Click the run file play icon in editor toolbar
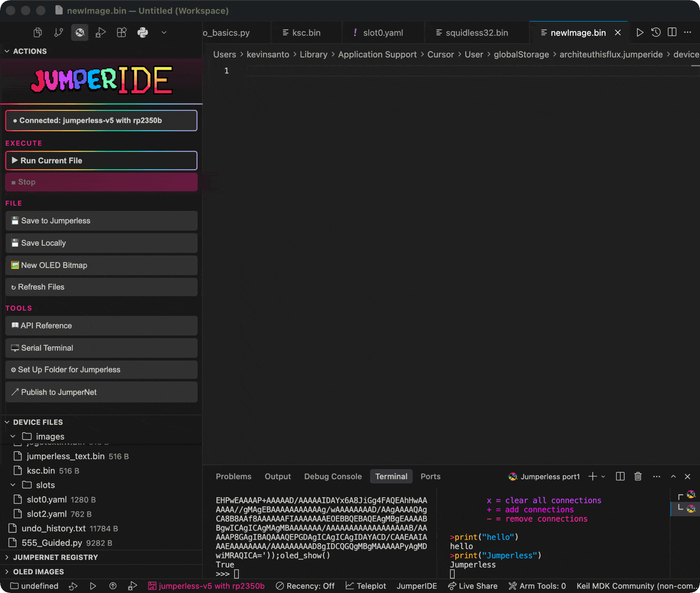The image size is (700, 593). click(x=640, y=32)
